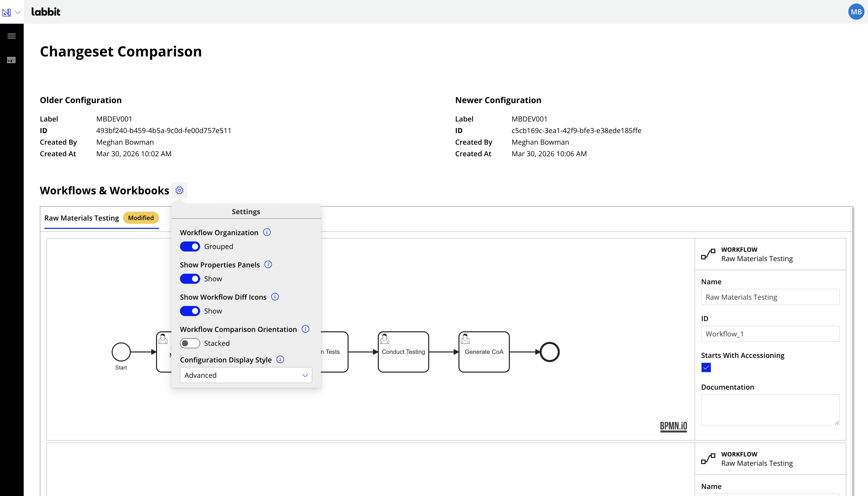Click the MB user avatar
Image resolution: width=868 pixels, height=496 pixels.
tap(856, 12)
